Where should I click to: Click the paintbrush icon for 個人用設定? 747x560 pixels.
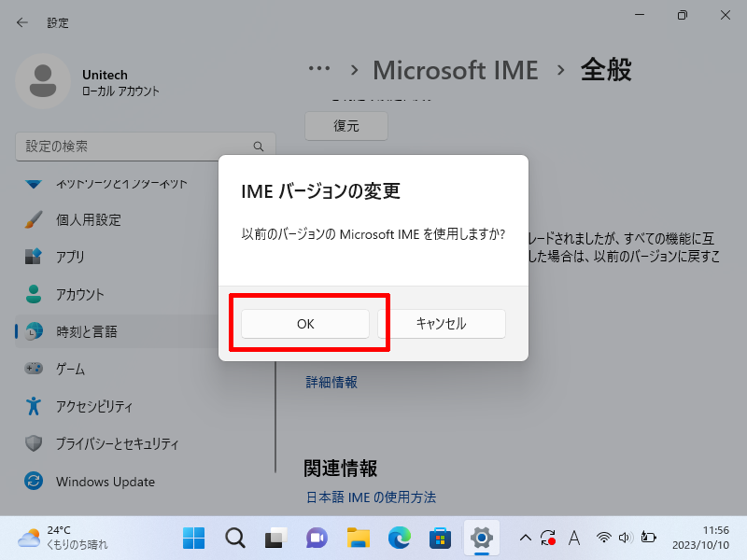[34, 219]
